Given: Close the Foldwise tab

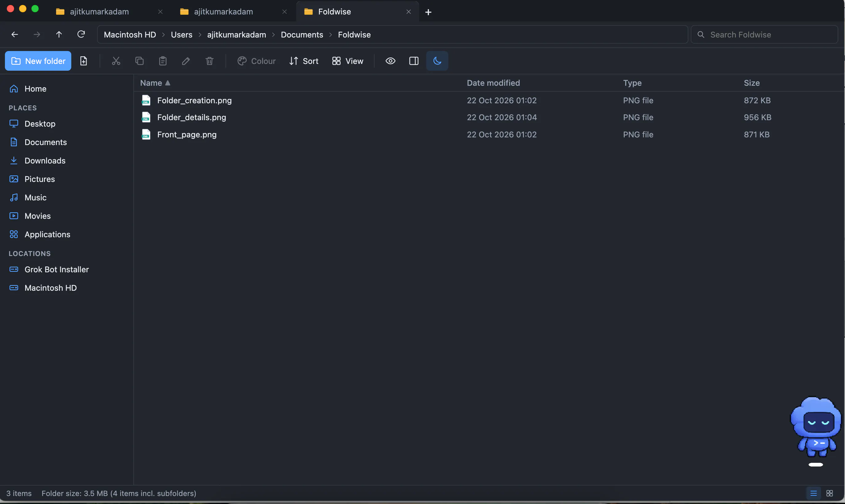Looking at the screenshot, I should coord(409,12).
